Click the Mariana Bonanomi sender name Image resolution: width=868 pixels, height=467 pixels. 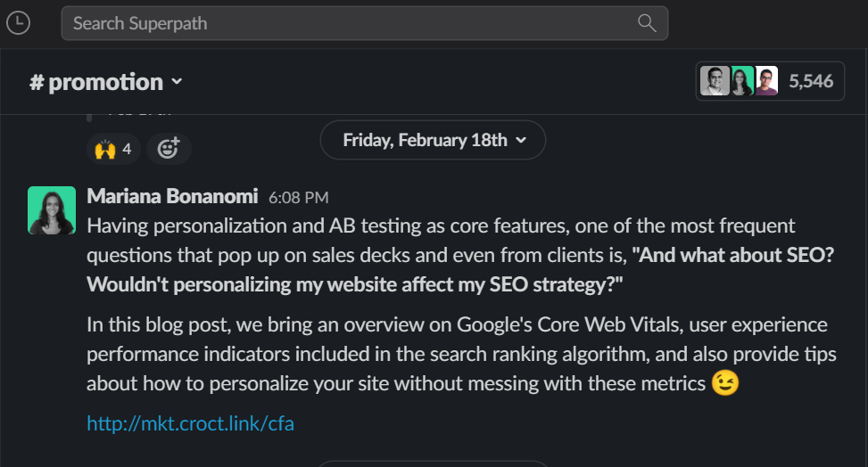pyautogui.click(x=172, y=196)
